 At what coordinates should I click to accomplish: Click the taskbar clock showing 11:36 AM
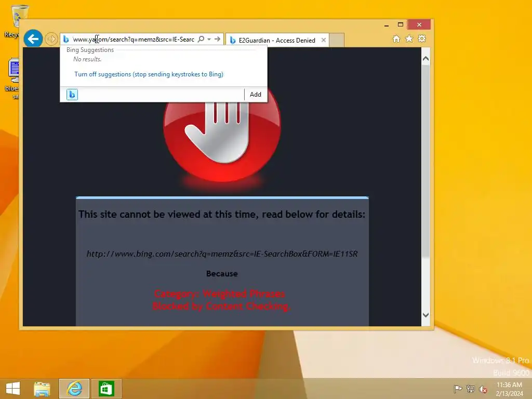(x=509, y=389)
